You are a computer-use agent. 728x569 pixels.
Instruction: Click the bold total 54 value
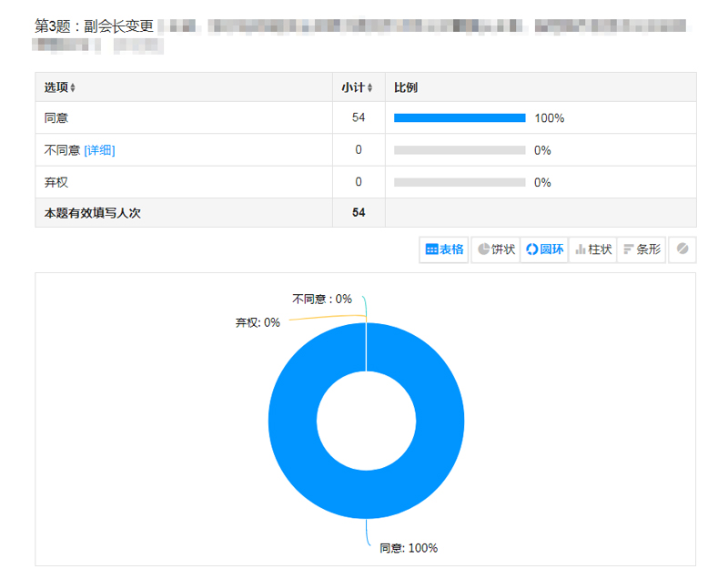(x=359, y=213)
